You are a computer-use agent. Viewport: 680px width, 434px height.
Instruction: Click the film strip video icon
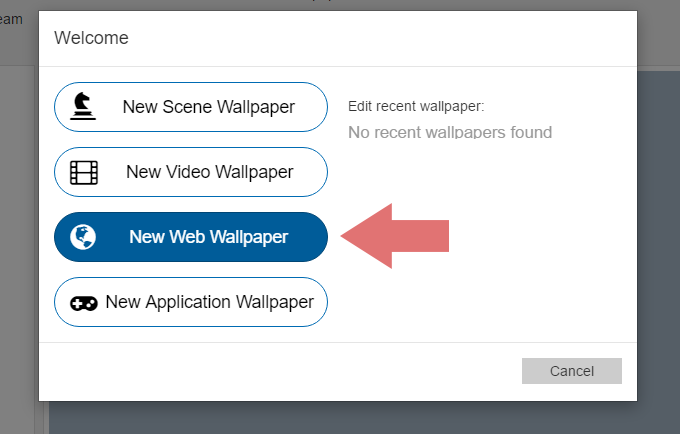84,172
